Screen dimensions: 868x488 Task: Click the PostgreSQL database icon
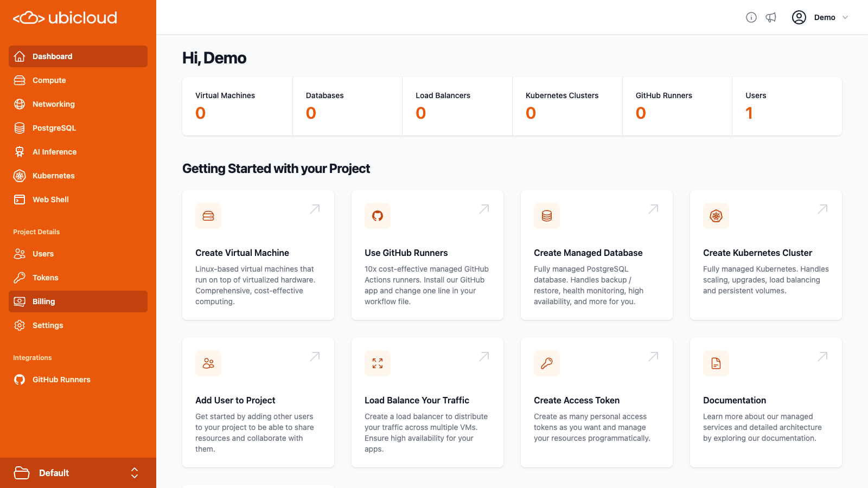tap(19, 128)
